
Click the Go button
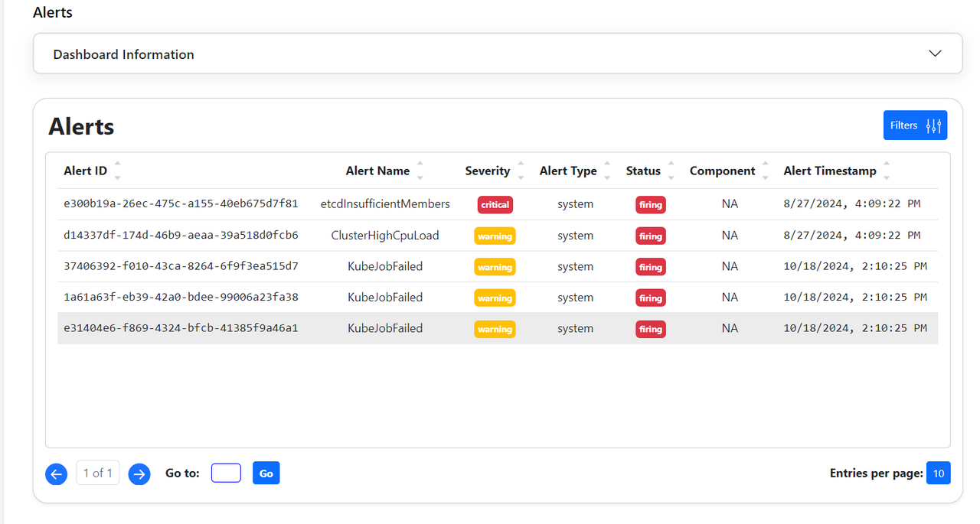coord(266,474)
